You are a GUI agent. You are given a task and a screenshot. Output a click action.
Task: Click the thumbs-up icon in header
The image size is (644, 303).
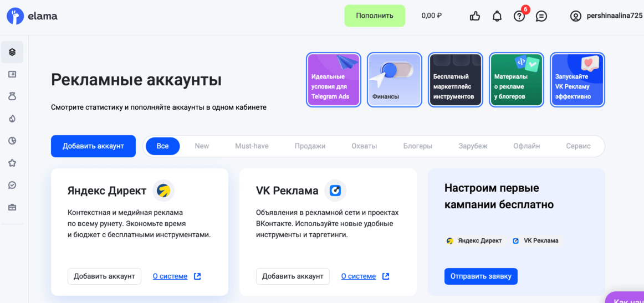click(475, 17)
